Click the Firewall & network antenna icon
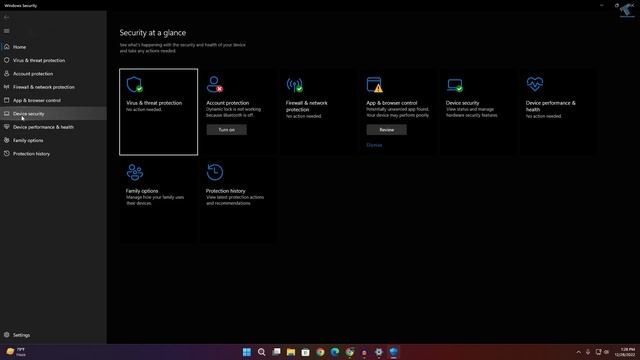The image size is (640, 360). pos(294,85)
